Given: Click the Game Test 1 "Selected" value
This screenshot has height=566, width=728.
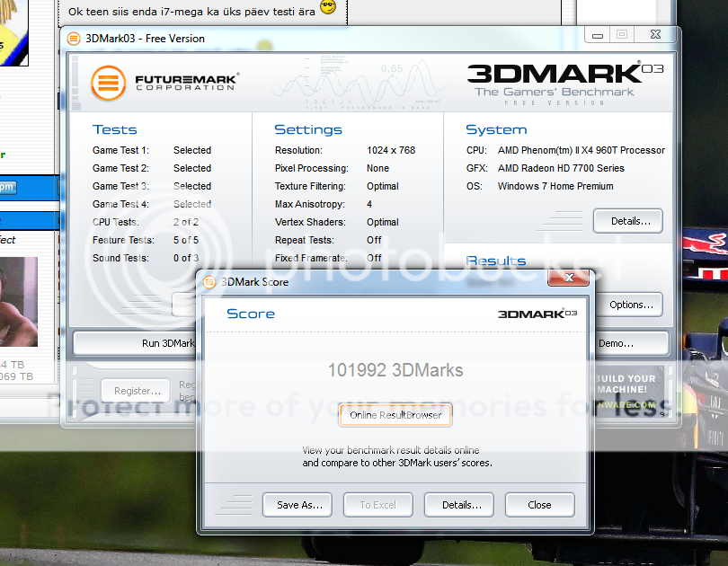Looking at the screenshot, I should coord(192,150).
